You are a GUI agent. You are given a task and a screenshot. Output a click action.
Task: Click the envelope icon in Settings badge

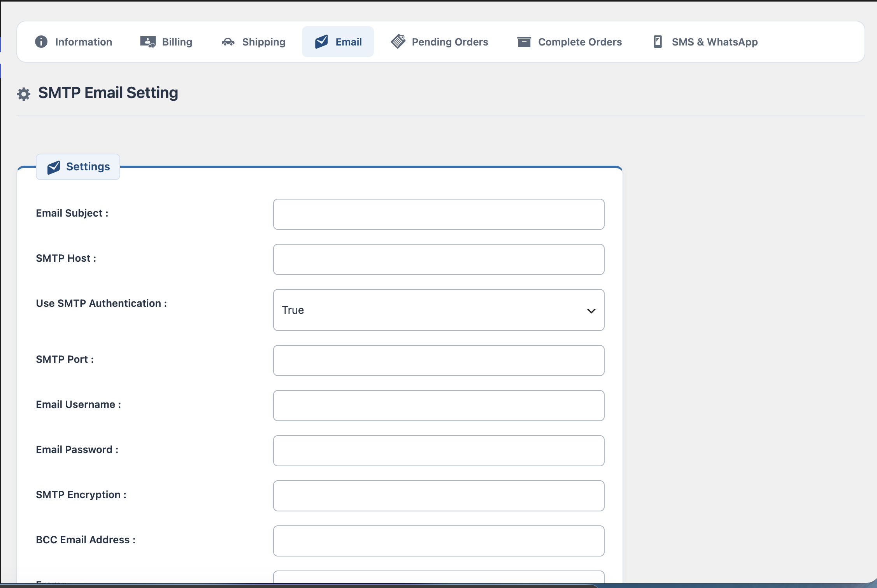click(x=54, y=167)
